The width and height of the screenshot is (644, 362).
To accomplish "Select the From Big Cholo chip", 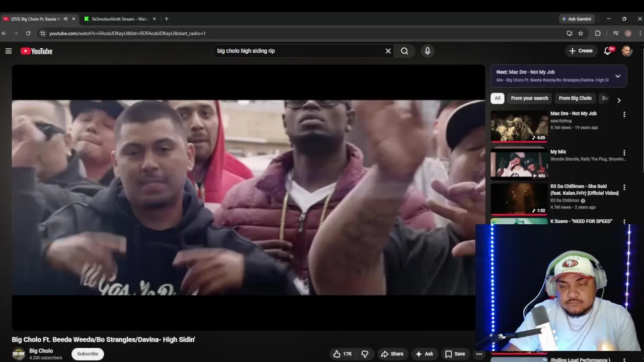I will point(575,98).
